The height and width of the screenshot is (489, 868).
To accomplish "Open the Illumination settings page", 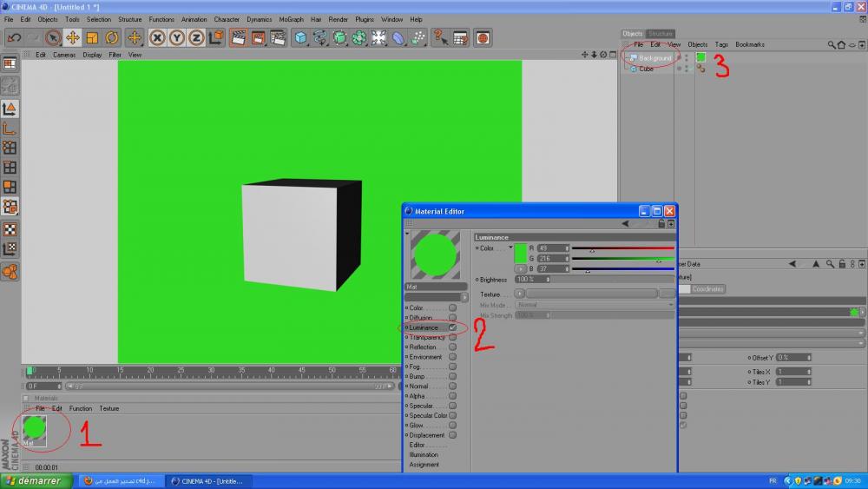I will coord(424,454).
